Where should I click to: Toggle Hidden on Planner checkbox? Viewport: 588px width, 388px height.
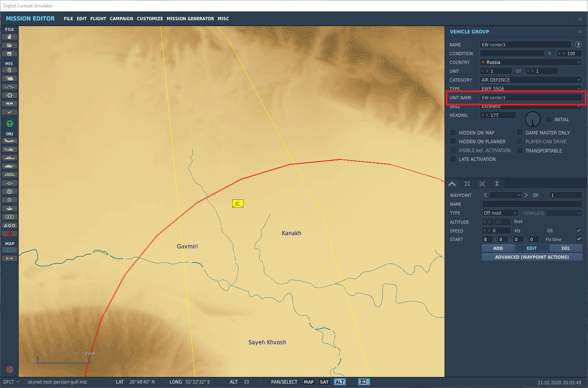click(x=453, y=141)
